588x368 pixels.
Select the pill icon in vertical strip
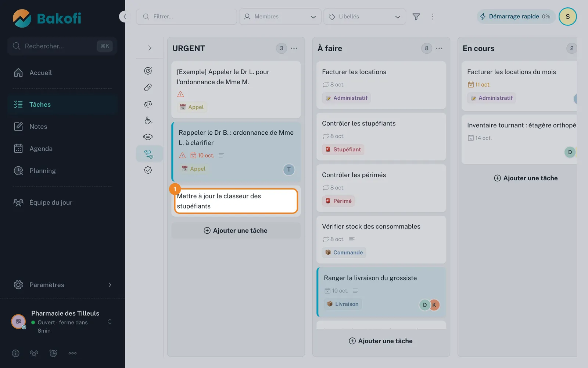[x=148, y=87]
